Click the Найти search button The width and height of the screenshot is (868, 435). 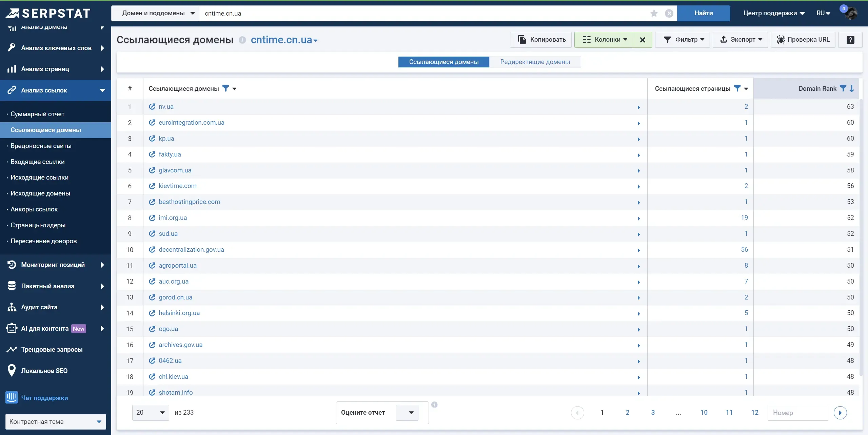click(x=704, y=13)
